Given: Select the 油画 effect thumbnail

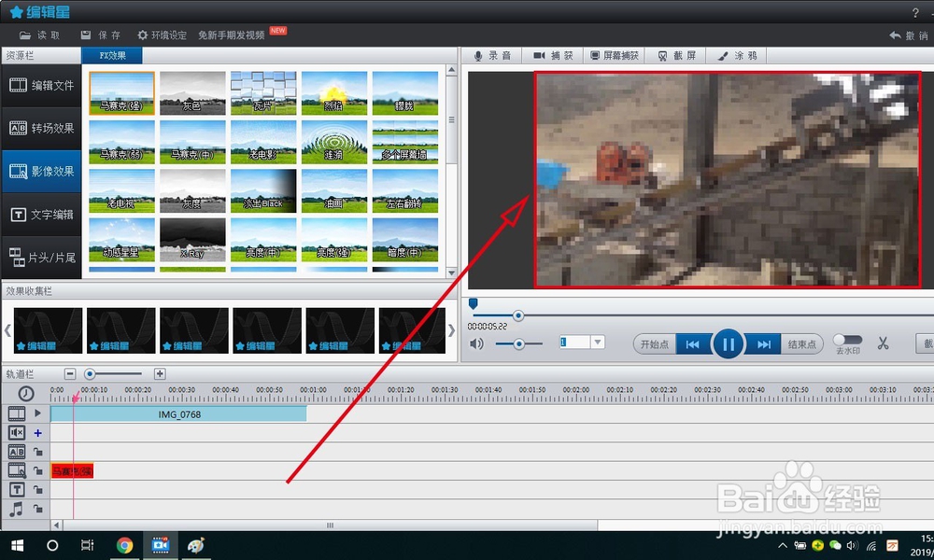Looking at the screenshot, I should pos(334,191).
